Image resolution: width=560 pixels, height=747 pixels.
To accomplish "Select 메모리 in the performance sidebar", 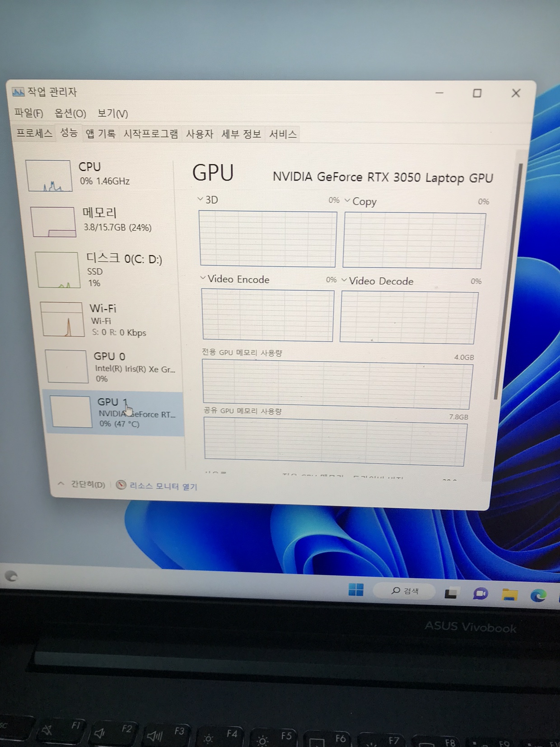I will [x=102, y=221].
